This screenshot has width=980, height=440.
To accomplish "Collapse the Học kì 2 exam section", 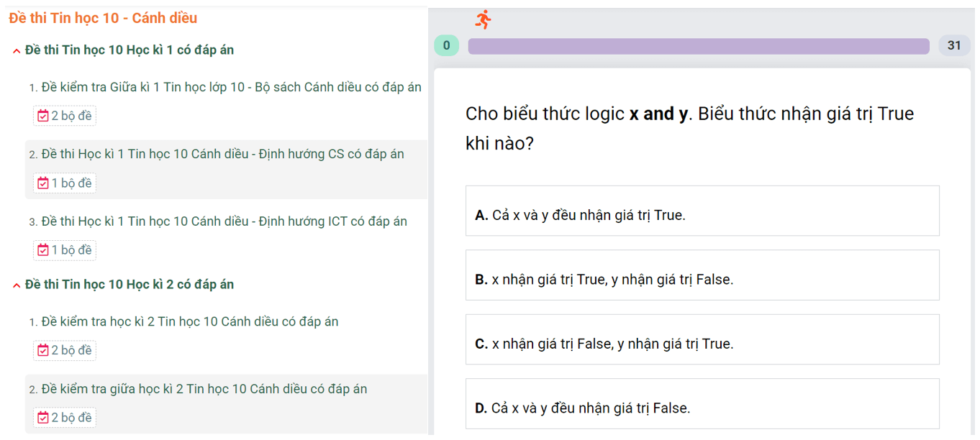I will [17, 285].
